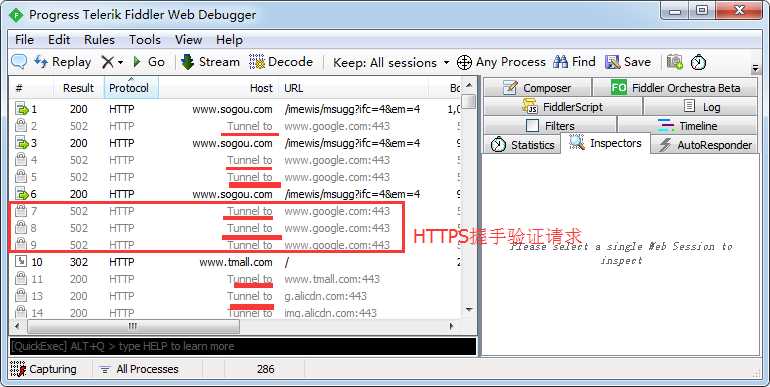This screenshot has height=387, width=770.
Task: Click img.alicdn.com:443 URL text
Action: (x=330, y=313)
